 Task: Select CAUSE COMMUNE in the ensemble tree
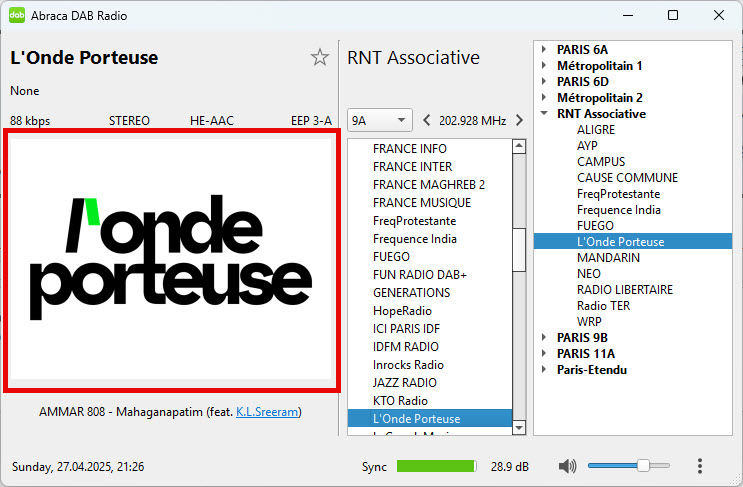pyautogui.click(x=627, y=178)
